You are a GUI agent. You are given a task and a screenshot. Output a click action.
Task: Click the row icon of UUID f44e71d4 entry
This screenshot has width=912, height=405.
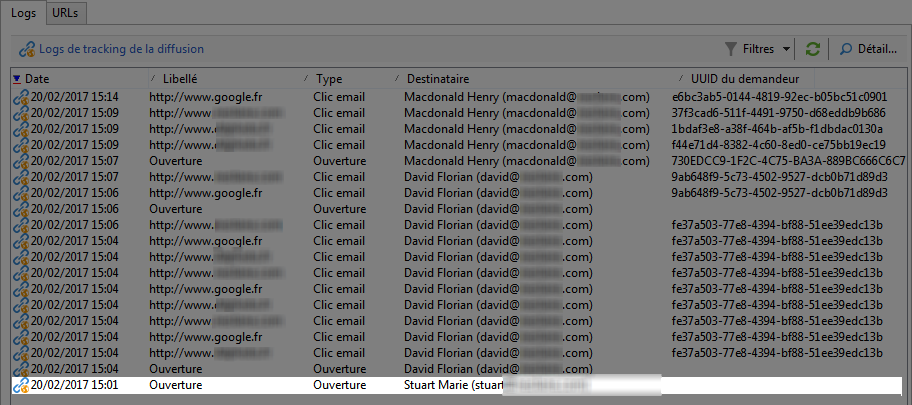21,145
